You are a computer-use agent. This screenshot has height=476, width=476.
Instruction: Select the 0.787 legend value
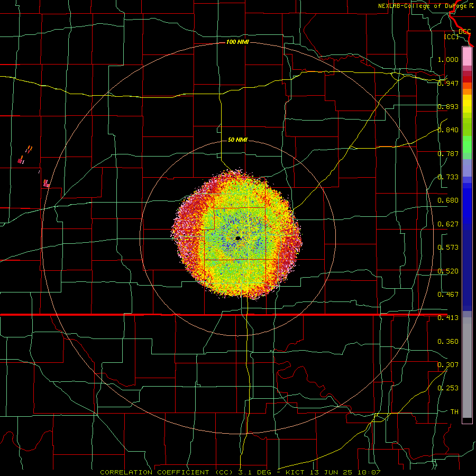pos(448,153)
